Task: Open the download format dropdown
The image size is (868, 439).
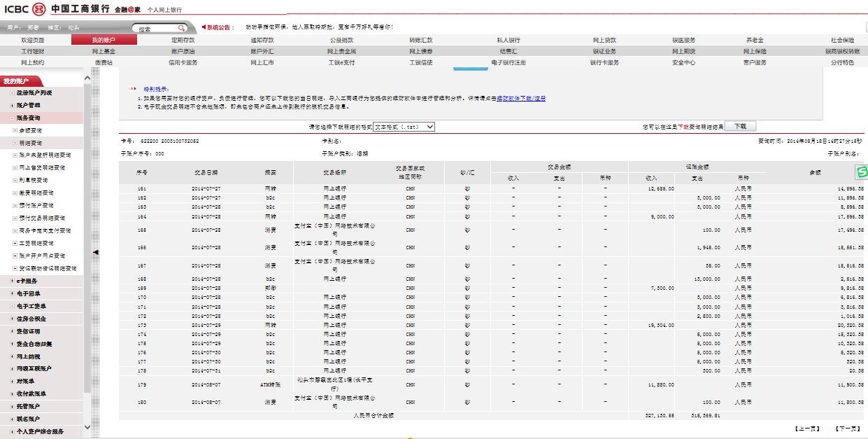Action: pos(404,127)
